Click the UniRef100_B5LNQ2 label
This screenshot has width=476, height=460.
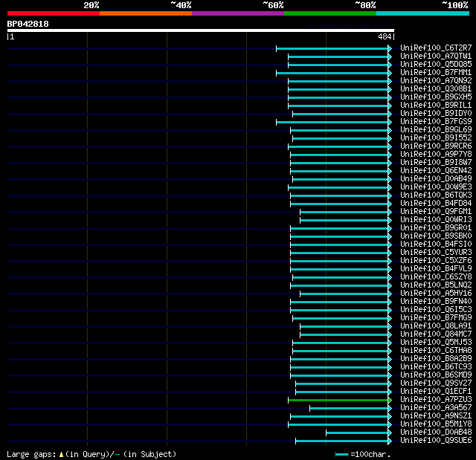436,285
